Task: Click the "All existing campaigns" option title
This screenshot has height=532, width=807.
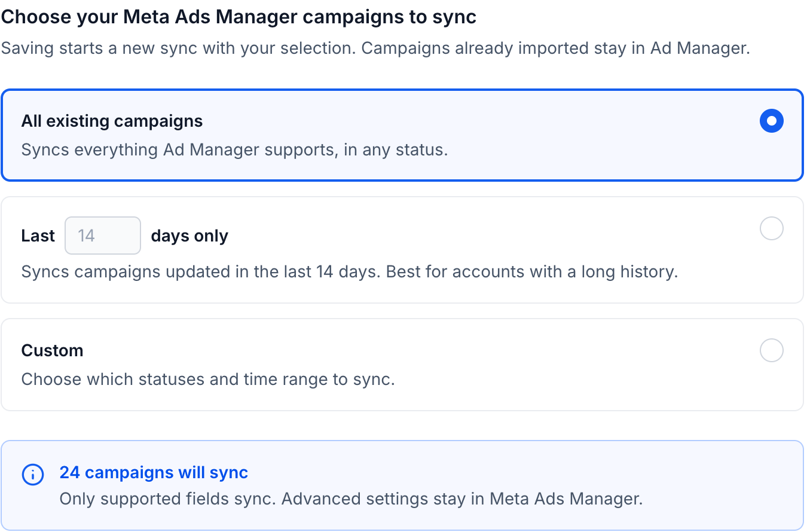Action: point(112,121)
